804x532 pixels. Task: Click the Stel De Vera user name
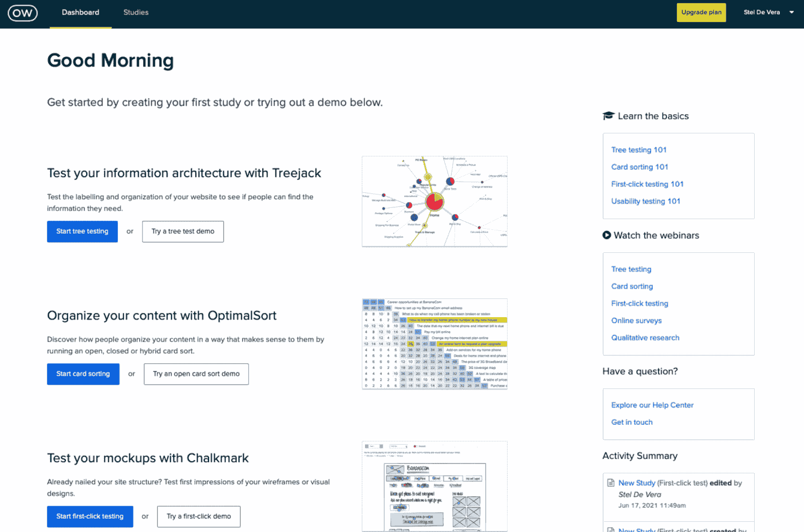point(762,12)
